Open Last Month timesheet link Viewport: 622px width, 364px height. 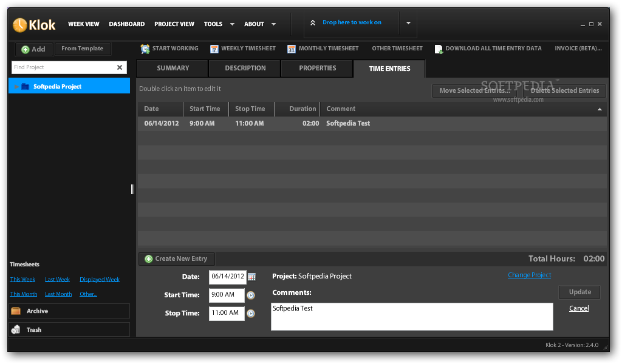click(x=58, y=294)
